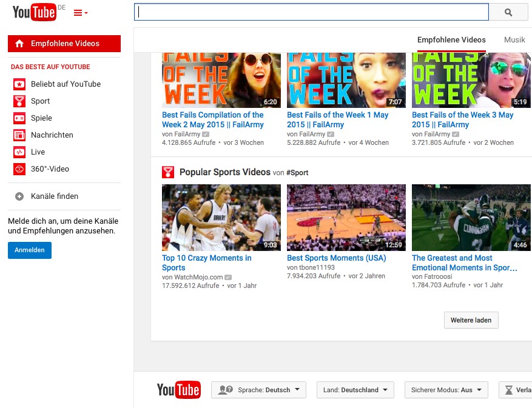Click the Weitere laden button
The height and width of the screenshot is (408, 532).
click(471, 320)
